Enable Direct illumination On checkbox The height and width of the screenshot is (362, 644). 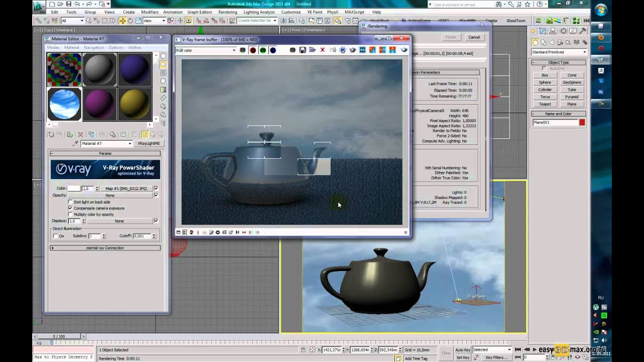55,236
